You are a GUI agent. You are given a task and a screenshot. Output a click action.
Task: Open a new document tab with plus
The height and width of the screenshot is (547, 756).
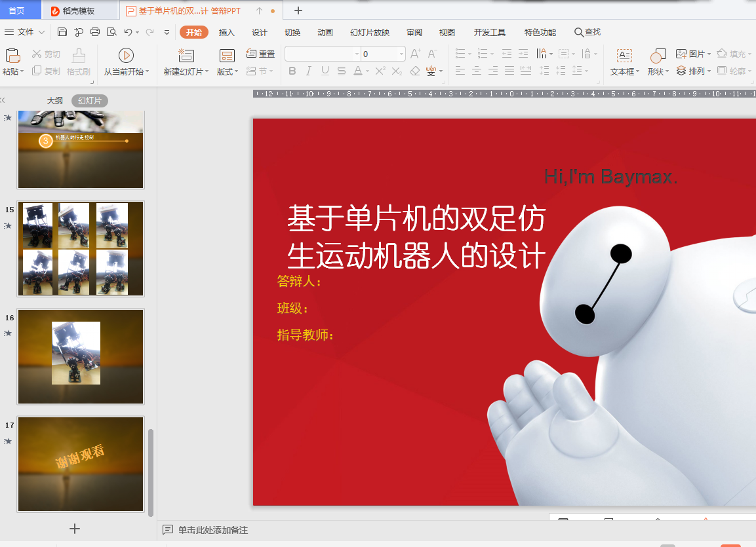298,10
